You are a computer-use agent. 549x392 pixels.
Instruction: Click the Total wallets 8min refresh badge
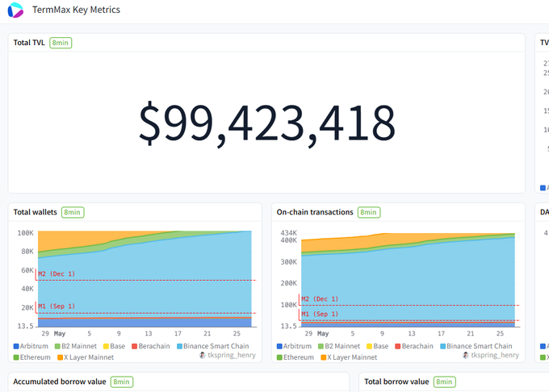tap(73, 212)
